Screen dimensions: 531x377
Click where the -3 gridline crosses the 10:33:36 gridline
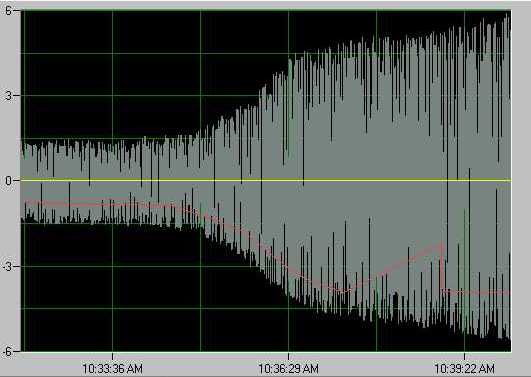click(x=112, y=267)
